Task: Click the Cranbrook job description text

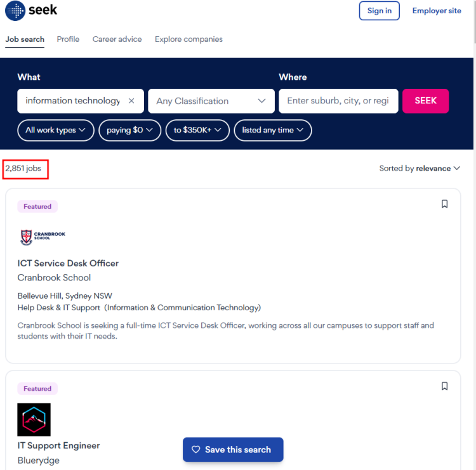Action: pyautogui.click(x=225, y=331)
